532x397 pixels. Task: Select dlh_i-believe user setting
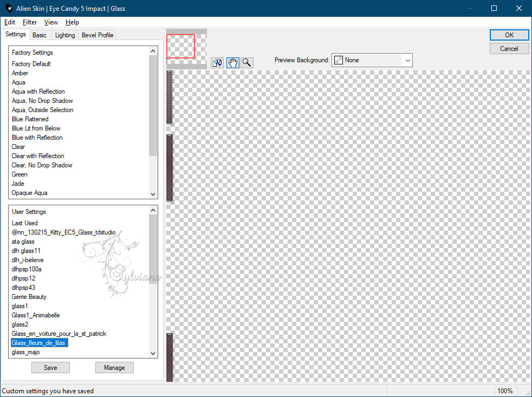(x=28, y=259)
